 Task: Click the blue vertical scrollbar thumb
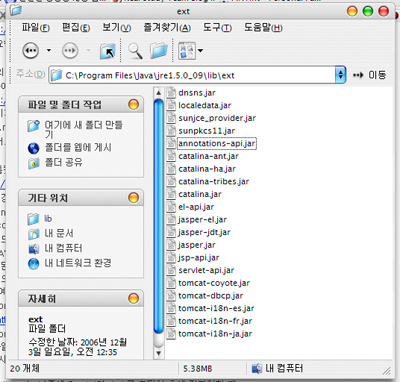(158, 216)
